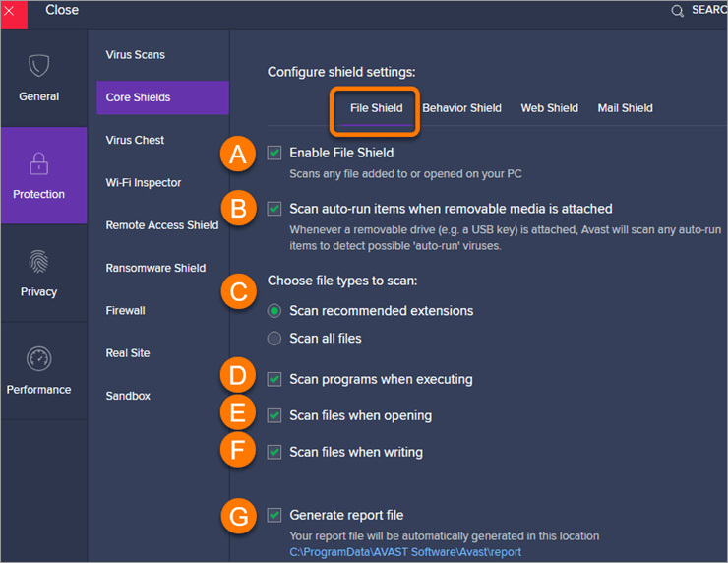Toggle Scan files when writing checkbox

pyautogui.click(x=274, y=452)
